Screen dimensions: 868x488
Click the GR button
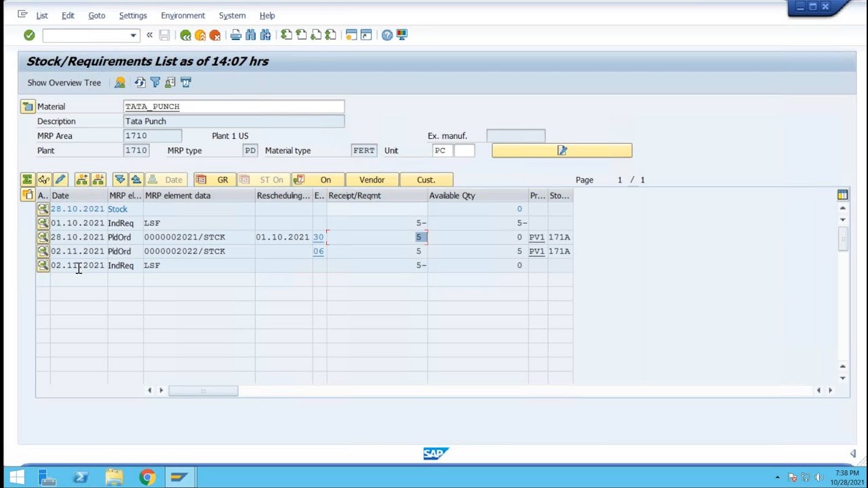tap(215, 180)
